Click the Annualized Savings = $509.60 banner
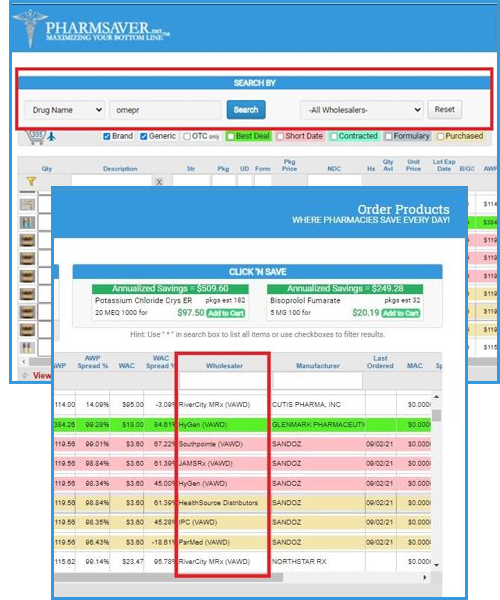Viewport: 500px width, 600px height. [170, 289]
